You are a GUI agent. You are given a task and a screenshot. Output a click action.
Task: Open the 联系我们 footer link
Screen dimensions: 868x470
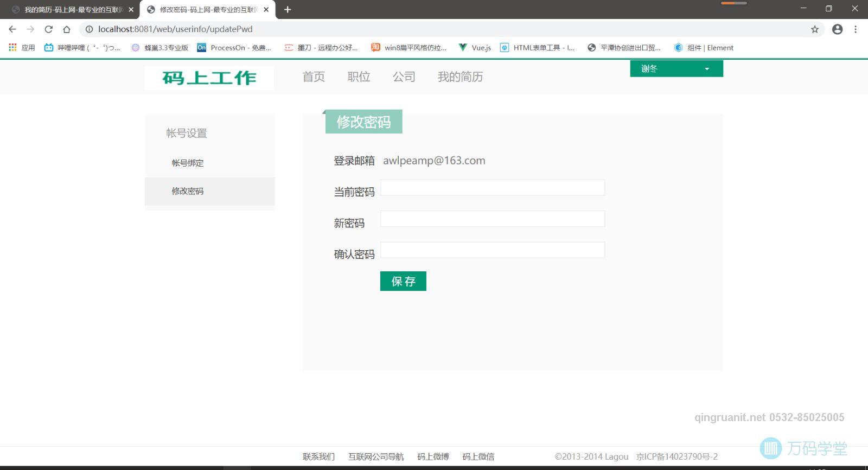(318, 456)
